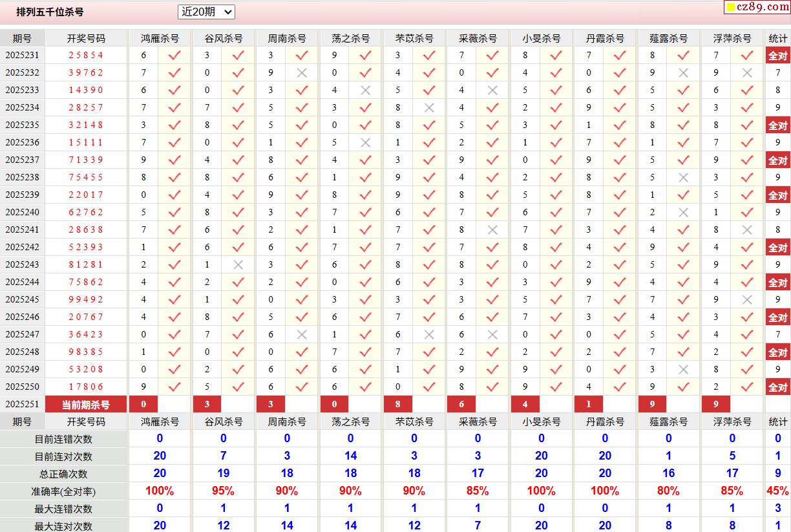This screenshot has width=791, height=532.
Task: Click the 周南杀号 cross mark in row 2025247
Action: (x=302, y=335)
